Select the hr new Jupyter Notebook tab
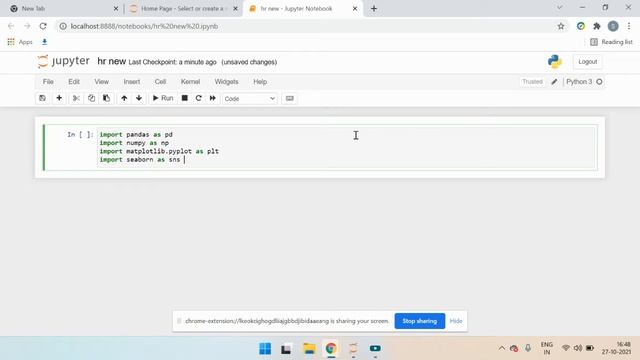 point(302,9)
